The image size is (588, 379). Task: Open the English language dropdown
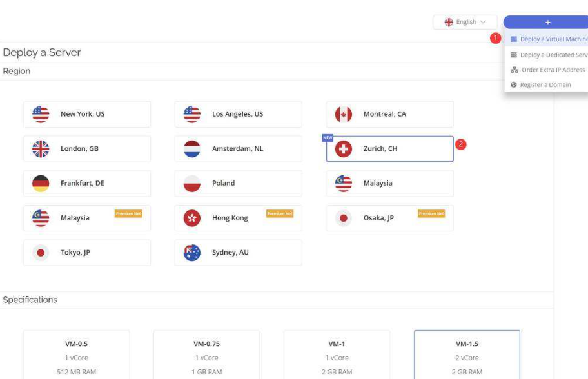[465, 22]
